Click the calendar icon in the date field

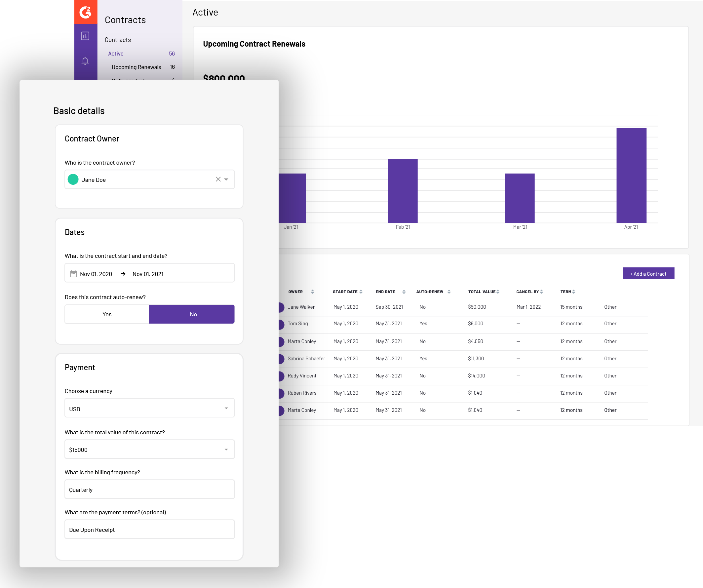73,274
